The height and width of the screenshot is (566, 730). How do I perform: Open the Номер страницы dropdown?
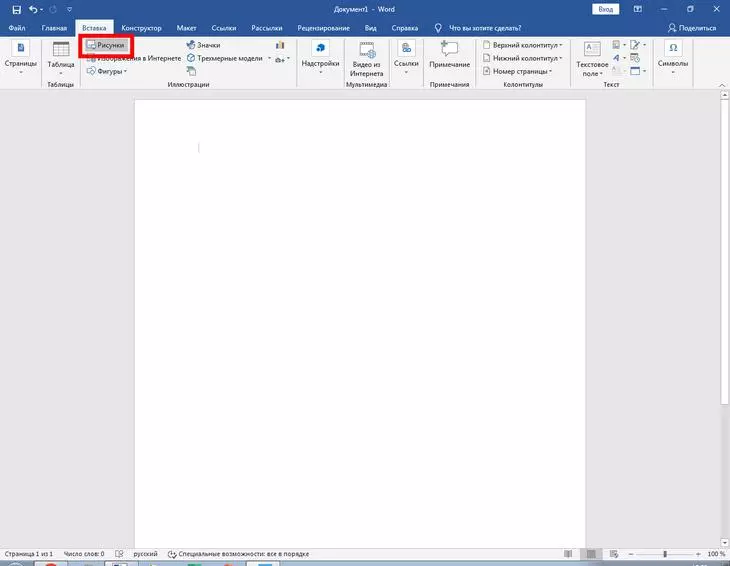coord(517,71)
